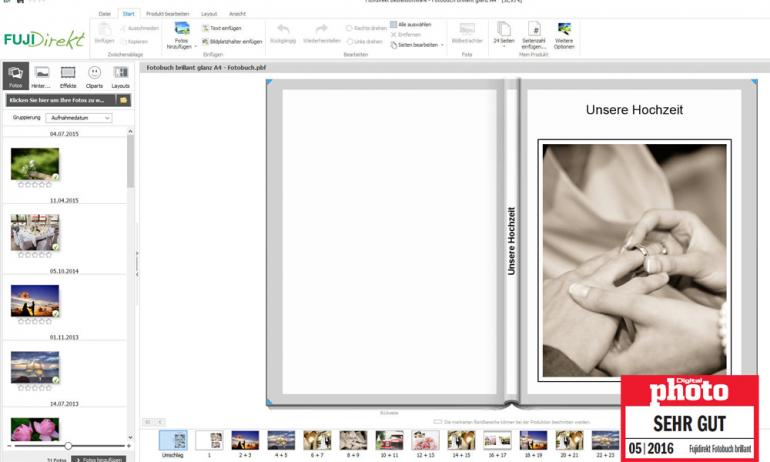Open the Fotos hinzufügen dropdown arrow
The width and height of the screenshot is (770, 462).
pyautogui.click(x=195, y=47)
